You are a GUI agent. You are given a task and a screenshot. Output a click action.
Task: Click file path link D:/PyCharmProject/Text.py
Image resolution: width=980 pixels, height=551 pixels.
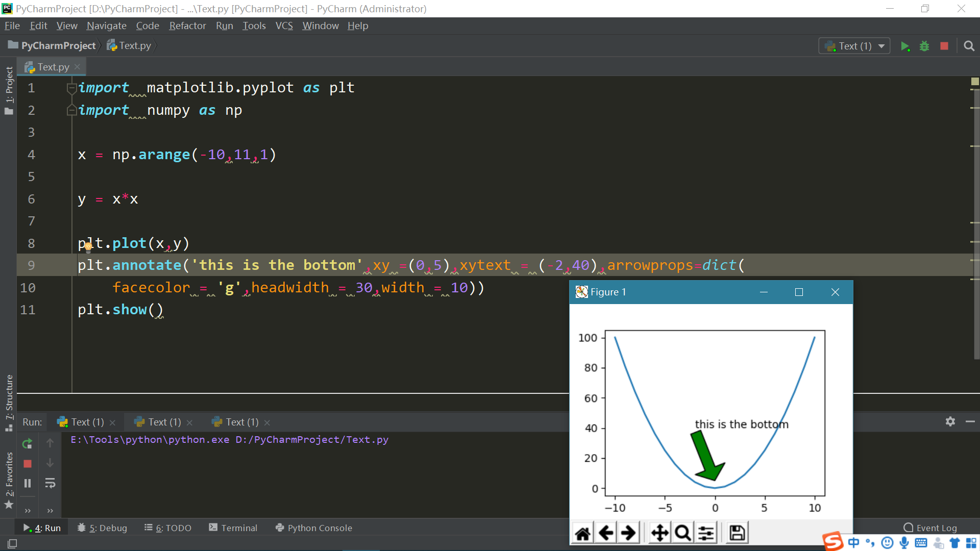click(x=312, y=439)
